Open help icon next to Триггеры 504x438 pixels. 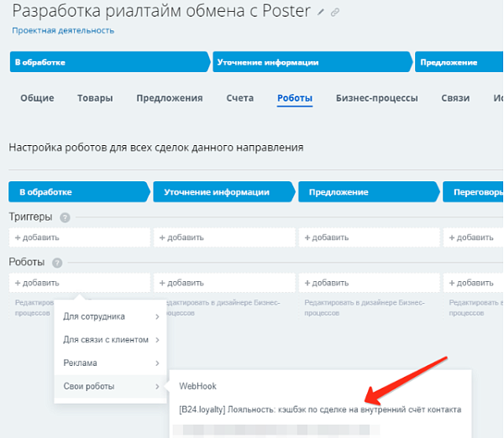pyautogui.click(x=65, y=217)
